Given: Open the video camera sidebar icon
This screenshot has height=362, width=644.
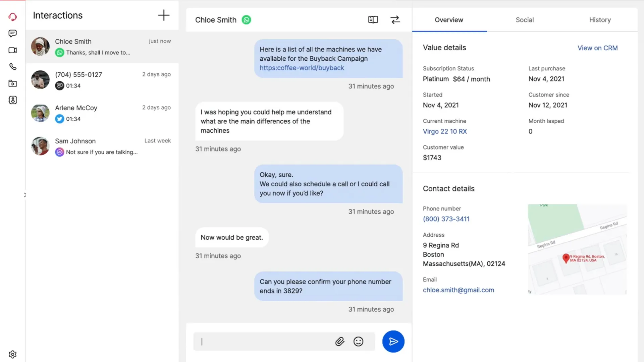Looking at the screenshot, I should click(x=13, y=50).
